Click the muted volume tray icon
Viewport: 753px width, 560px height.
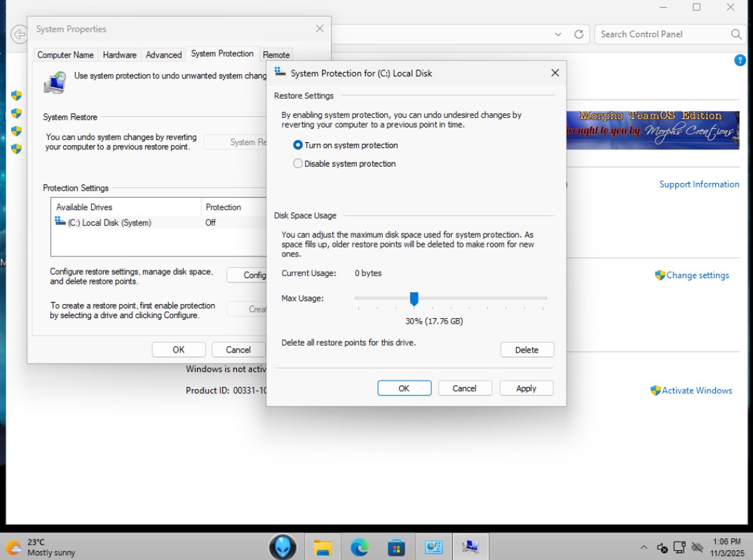pos(662,547)
